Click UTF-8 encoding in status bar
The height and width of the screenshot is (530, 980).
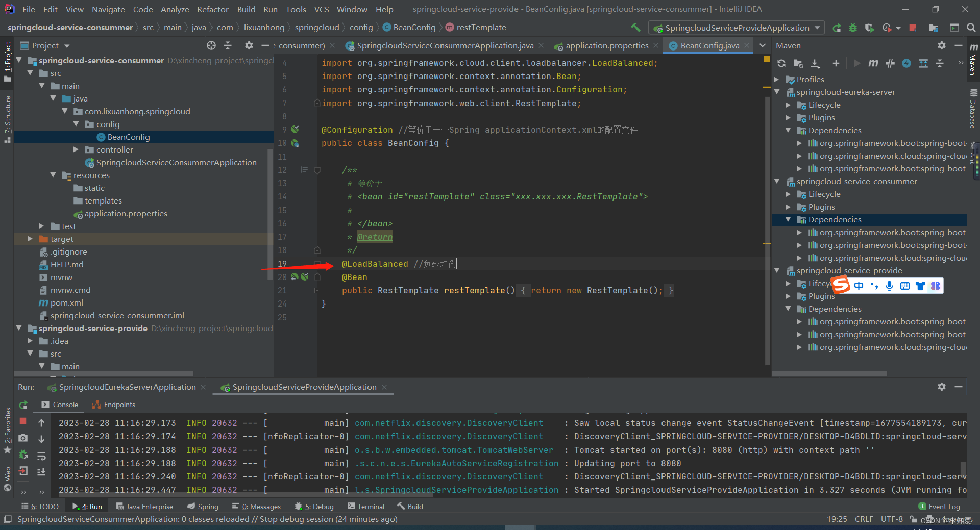click(892, 519)
